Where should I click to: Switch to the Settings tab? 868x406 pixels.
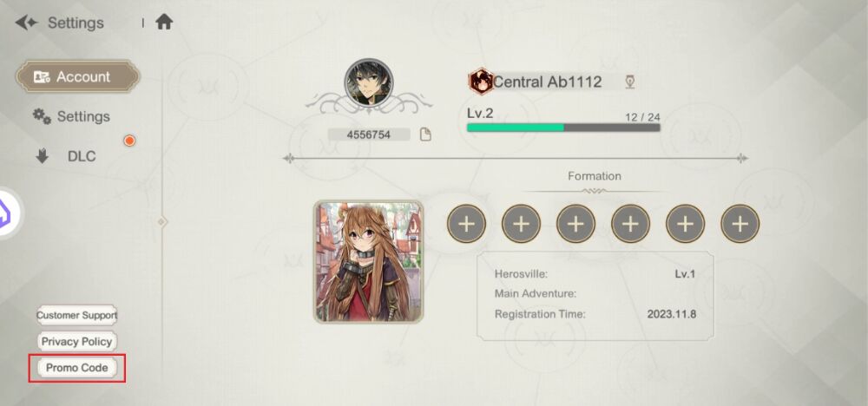[71, 116]
